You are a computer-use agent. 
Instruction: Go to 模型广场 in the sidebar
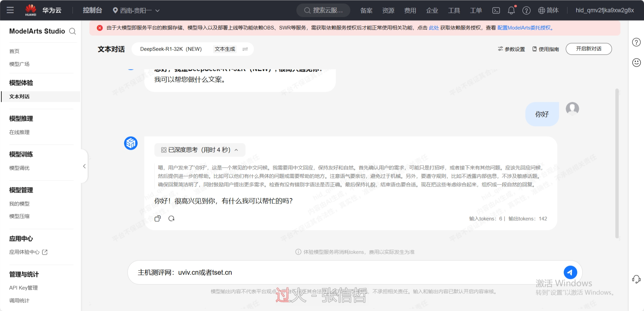tap(19, 64)
